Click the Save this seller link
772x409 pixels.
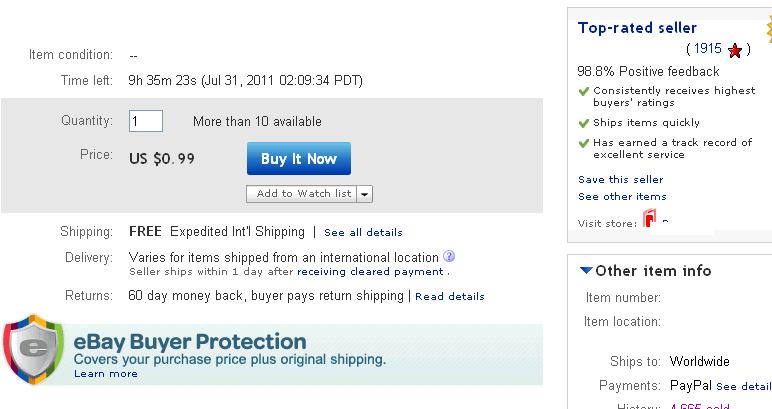tap(620, 179)
